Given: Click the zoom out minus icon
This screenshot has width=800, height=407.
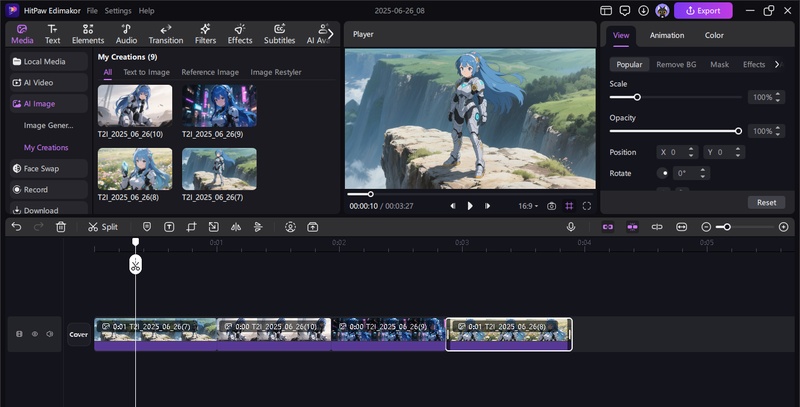Looking at the screenshot, I should click(x=706, y=227).
